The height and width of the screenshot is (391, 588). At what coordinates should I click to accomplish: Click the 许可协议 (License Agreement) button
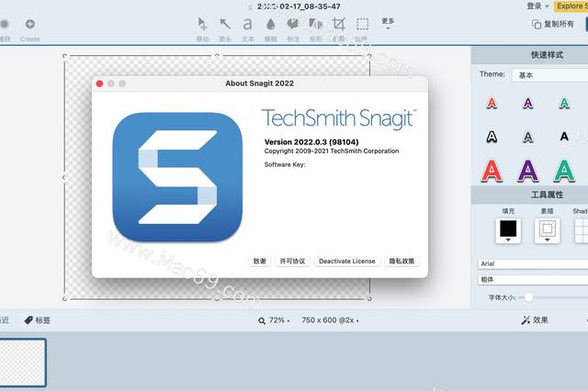click(x=292, y=261)
